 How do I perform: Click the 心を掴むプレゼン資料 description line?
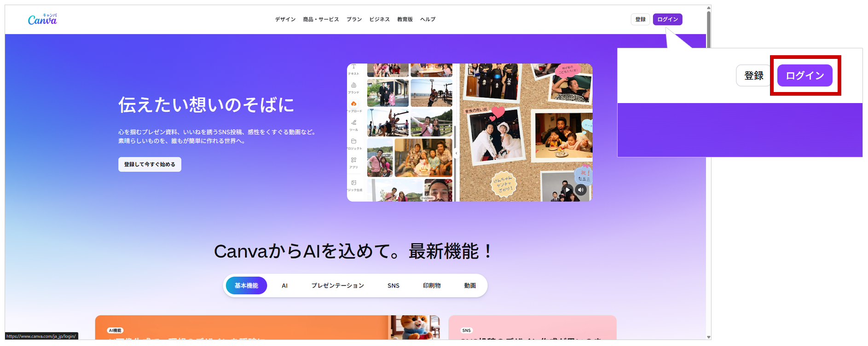pos(218,132)
